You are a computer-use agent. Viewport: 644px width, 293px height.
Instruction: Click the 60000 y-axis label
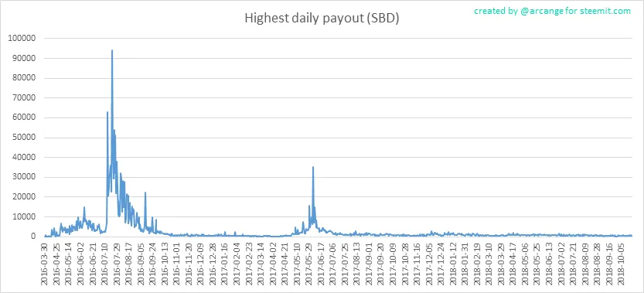click(x=25, y=118)
